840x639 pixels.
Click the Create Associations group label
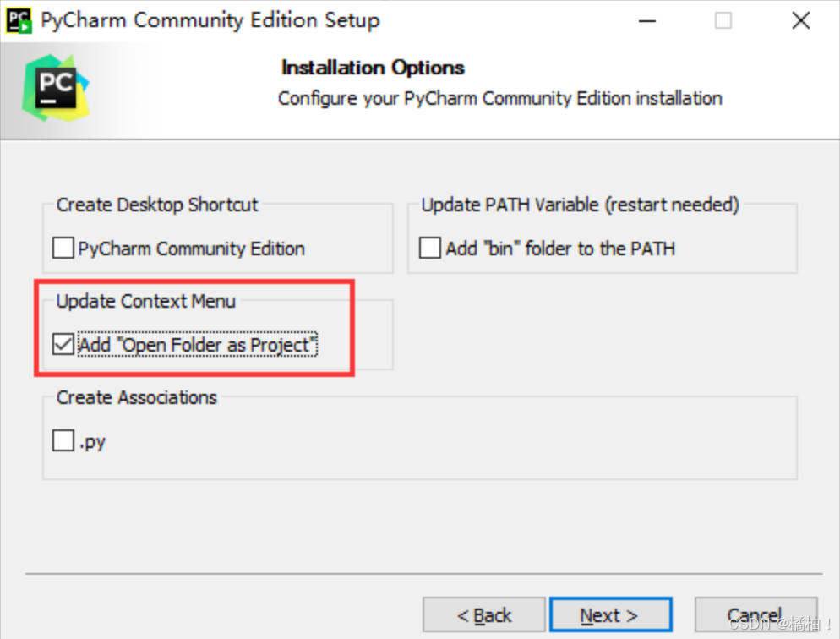[x=137, y=397]
